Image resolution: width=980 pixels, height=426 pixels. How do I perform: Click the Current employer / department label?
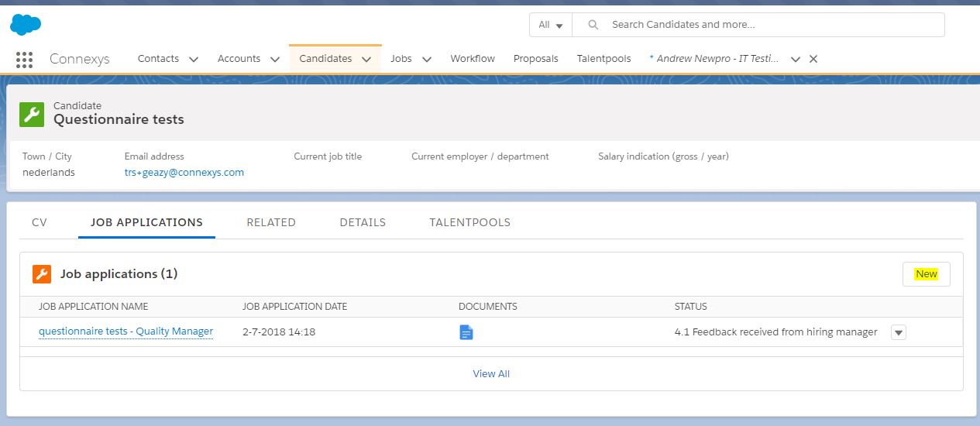click(480, 156)
